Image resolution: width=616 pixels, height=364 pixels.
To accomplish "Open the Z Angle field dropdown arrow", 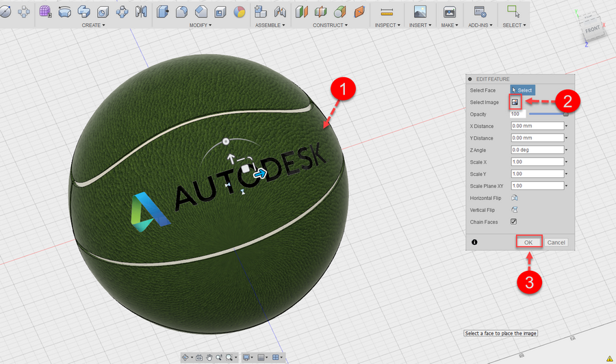I will coord(566,150).
